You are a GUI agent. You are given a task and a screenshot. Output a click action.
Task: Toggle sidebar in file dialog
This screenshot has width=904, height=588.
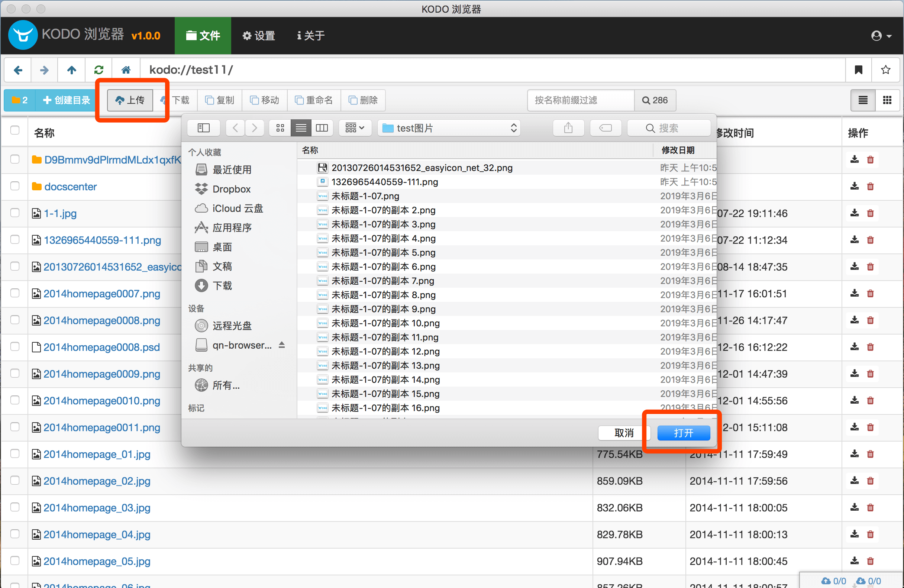(x=204, y=128)
